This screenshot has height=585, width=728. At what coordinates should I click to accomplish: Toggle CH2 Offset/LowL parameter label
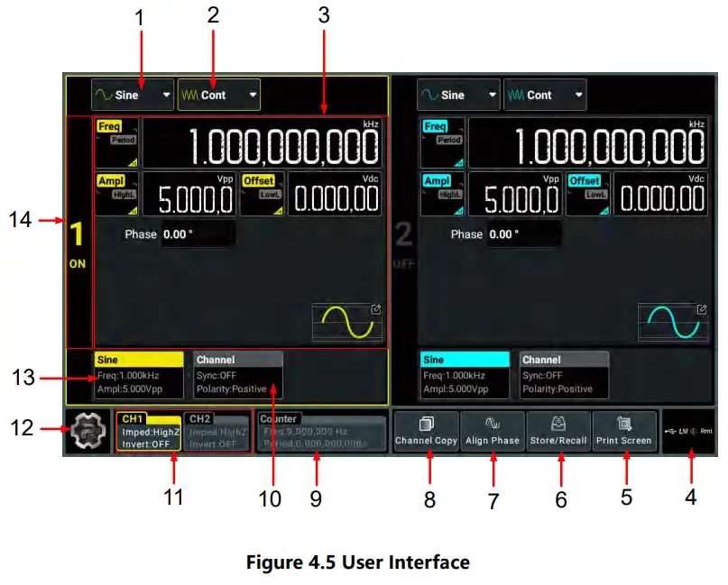pyautogui.click(x=588, y=194)
